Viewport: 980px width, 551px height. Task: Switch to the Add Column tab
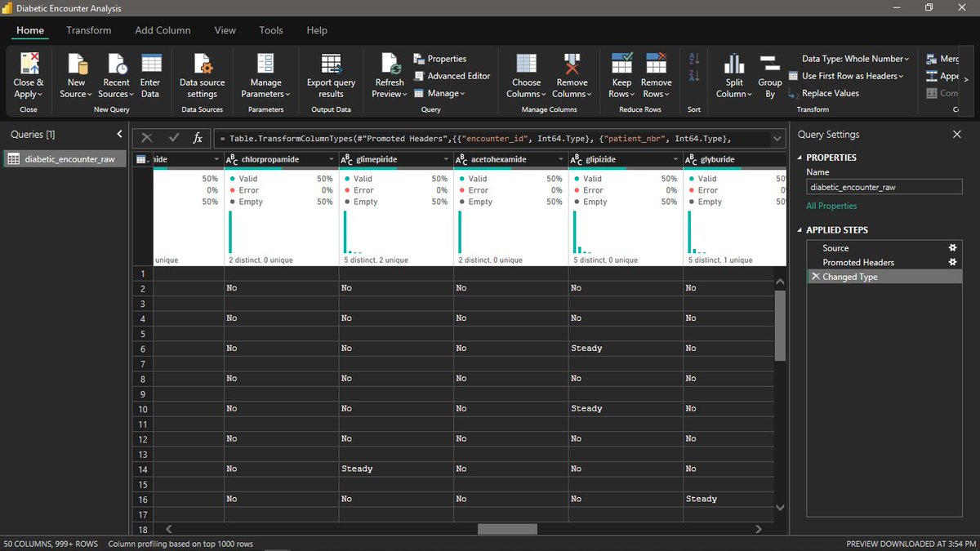(163, 30)
